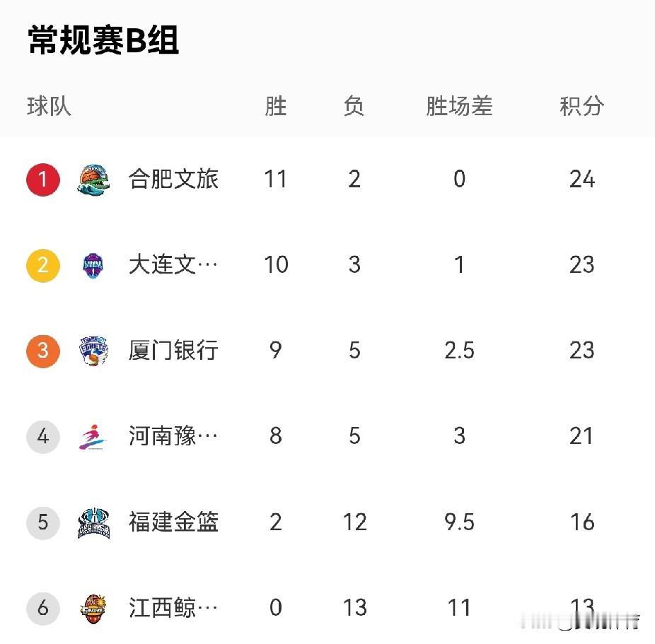Click the gray rank 6 badge
This screenshot has width=655, height=644.
43,608
